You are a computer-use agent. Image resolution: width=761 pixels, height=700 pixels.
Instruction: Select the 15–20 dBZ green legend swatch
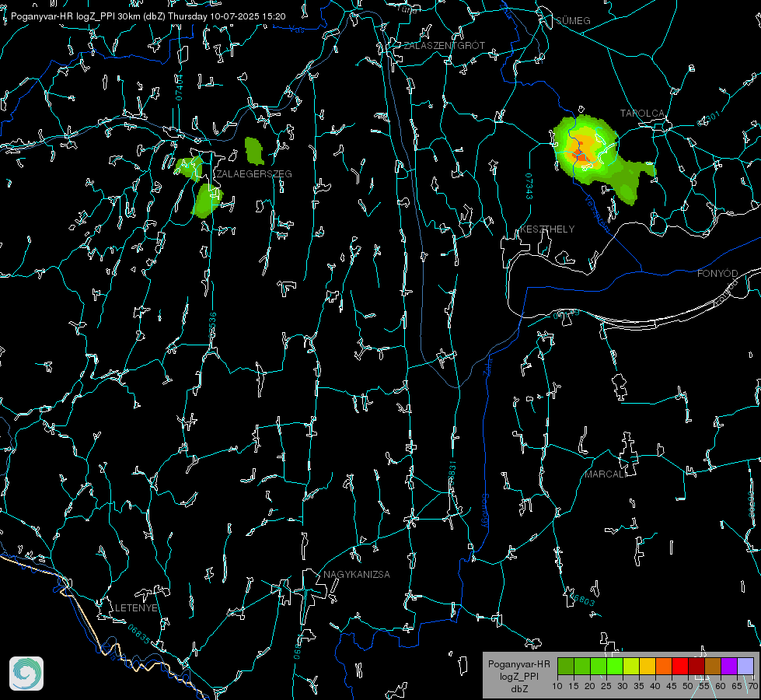click(x=582, y=666)
